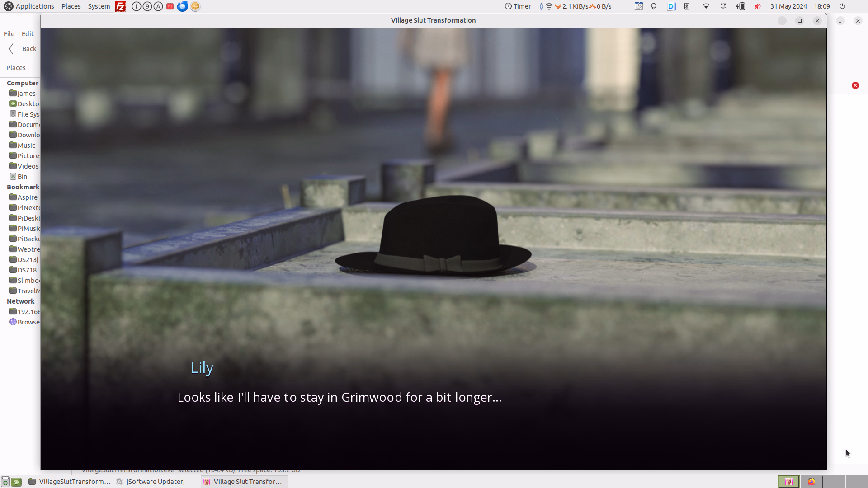Image resolution: width=868 pixels, height=488 pixels.
Task: Open the power session menu
Action: (842, 6)
